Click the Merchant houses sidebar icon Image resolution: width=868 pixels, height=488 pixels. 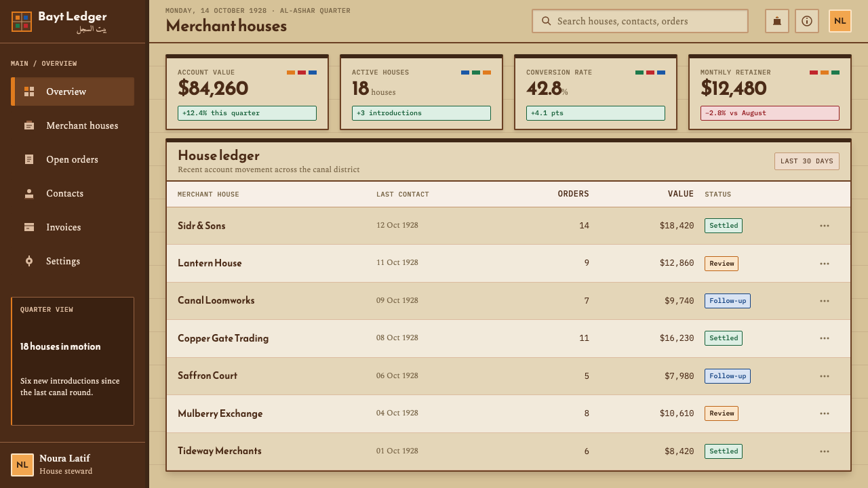[29, 125]
